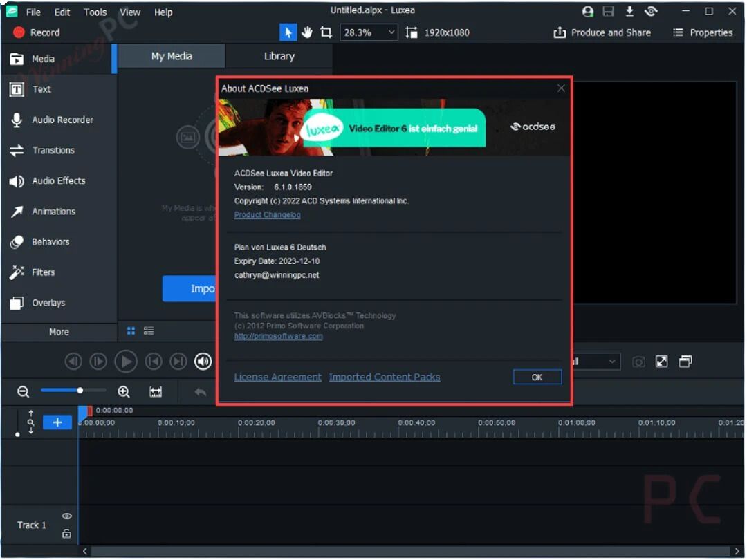This screenshot has height=560, width=747.
Task: Click the track height adjust icon
Action: pos(30,422)
